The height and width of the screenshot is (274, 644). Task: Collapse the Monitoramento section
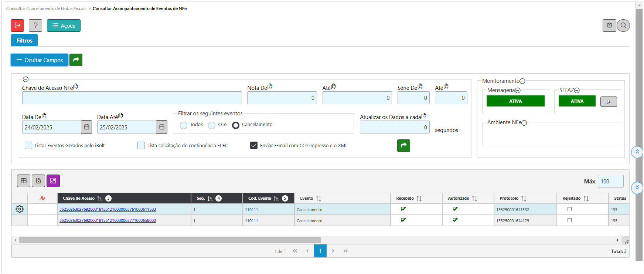click(522, 81)
